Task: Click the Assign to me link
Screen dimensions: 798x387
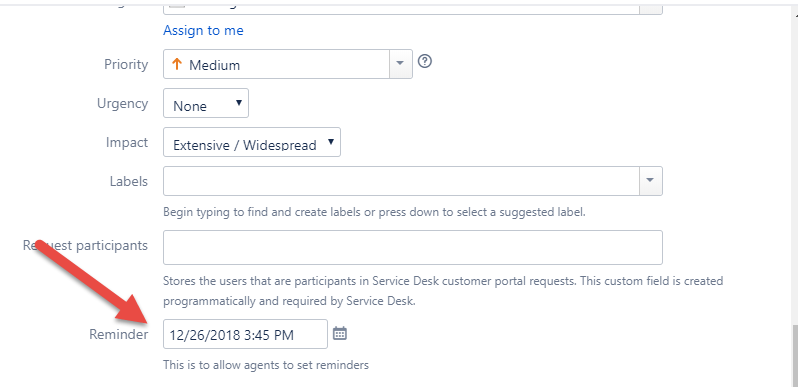Action: coord(203,31)
